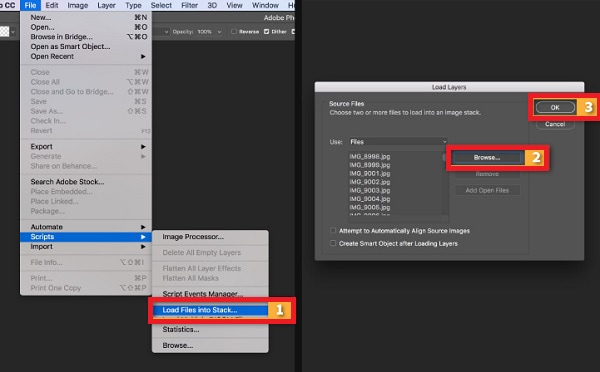Expand the Automate submenu
The height and width of the screenshot is (372, 600).
point(86,227)
